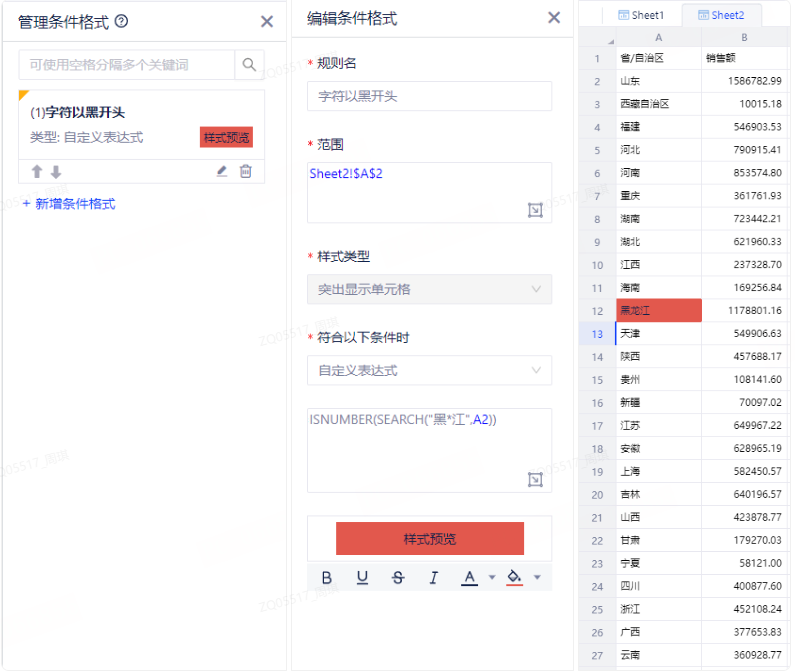Expand the 自定义表达式 condition dropdown
The image size is (795, 672).
pos(429,370)
